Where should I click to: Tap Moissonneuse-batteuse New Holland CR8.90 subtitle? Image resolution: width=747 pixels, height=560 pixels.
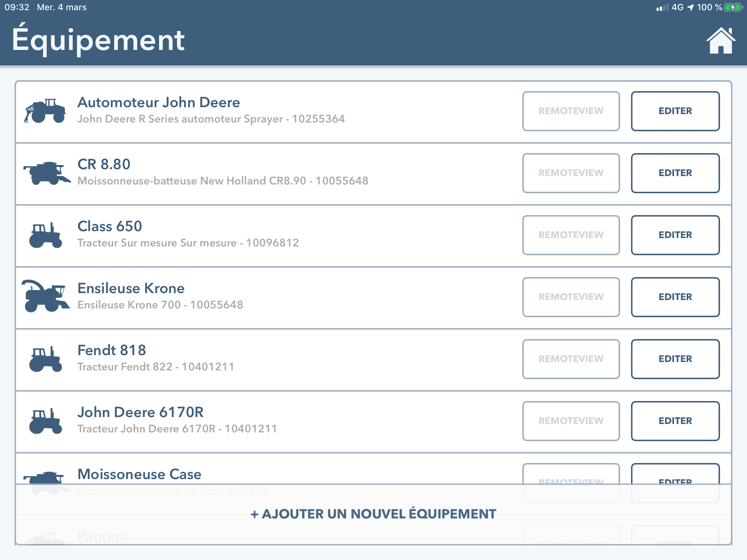(x=223, y=181)
